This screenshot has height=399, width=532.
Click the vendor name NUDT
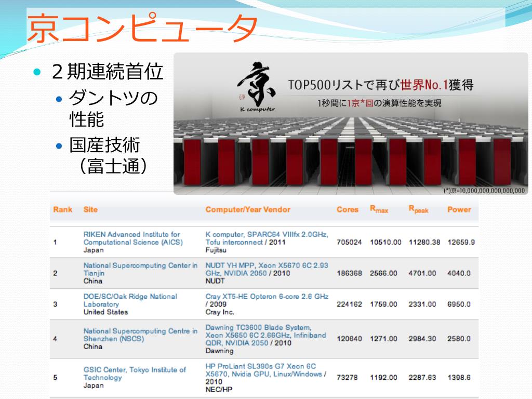(215, 281)
